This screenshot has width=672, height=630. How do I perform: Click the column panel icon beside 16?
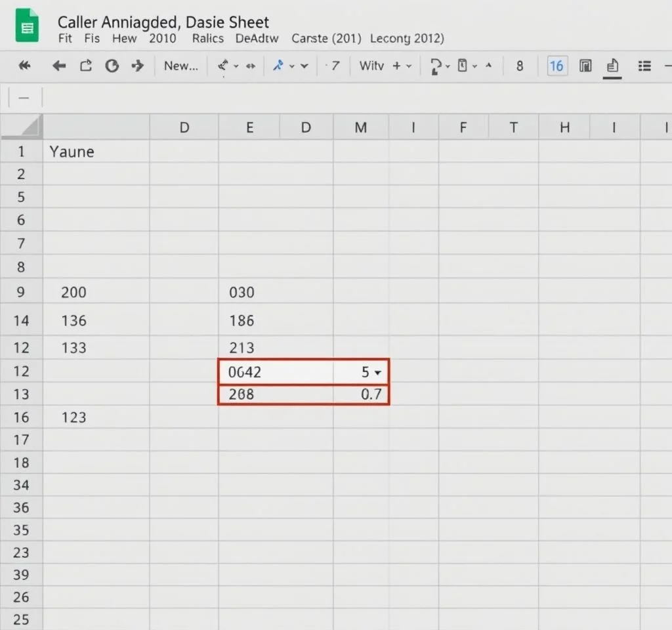click(585, 66)
